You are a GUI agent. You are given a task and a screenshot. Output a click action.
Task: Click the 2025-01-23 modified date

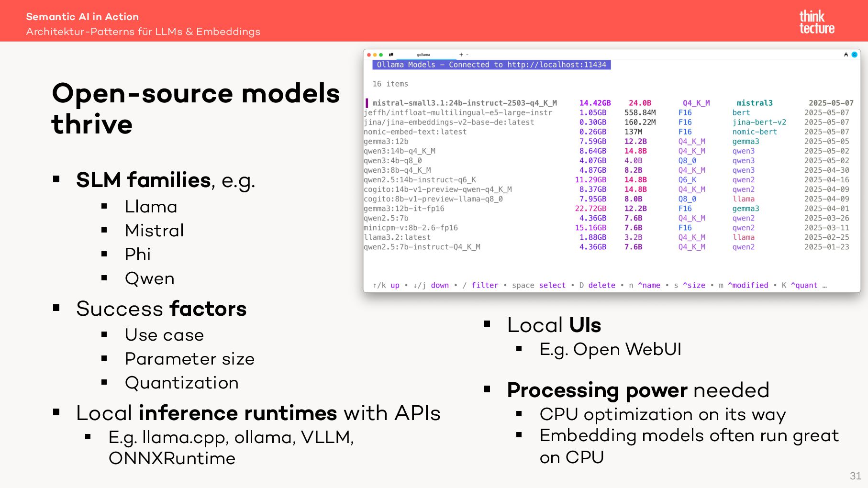(826, 247)
